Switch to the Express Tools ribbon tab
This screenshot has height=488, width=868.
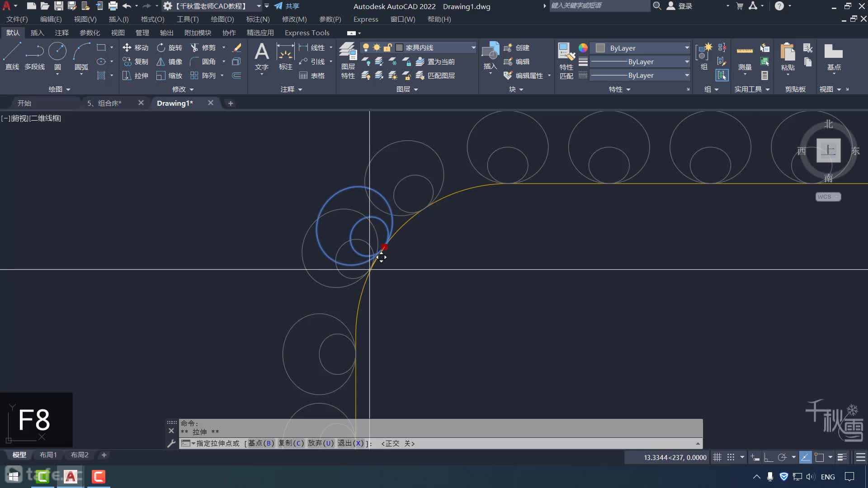point(307,33)
